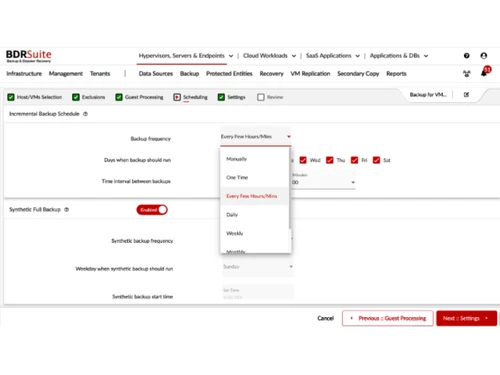The height and width of the screenshot is (375, 500).
Task: Click the Scheduling step play icon
Action: click(177, 97)
